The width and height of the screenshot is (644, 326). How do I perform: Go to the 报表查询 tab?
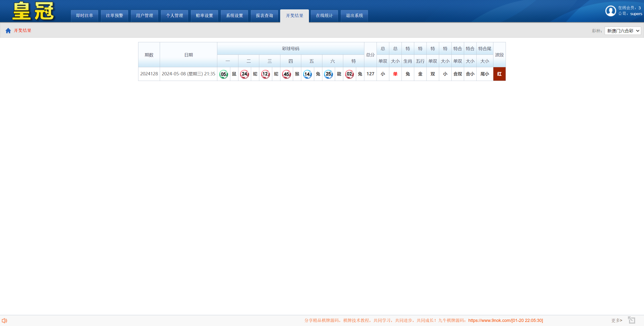coord(264,16)
